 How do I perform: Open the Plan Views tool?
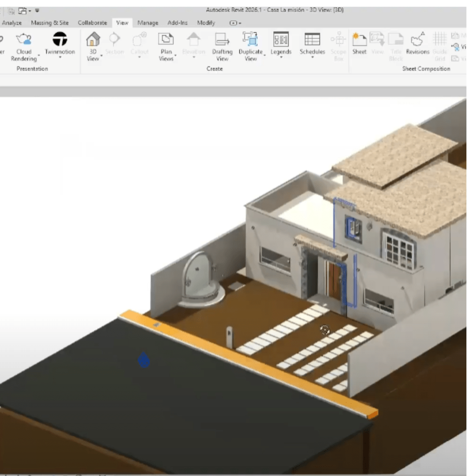click(166, 44)
